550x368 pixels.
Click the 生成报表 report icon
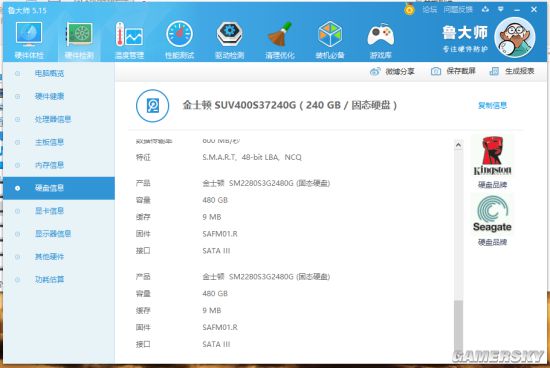(494, 71)
